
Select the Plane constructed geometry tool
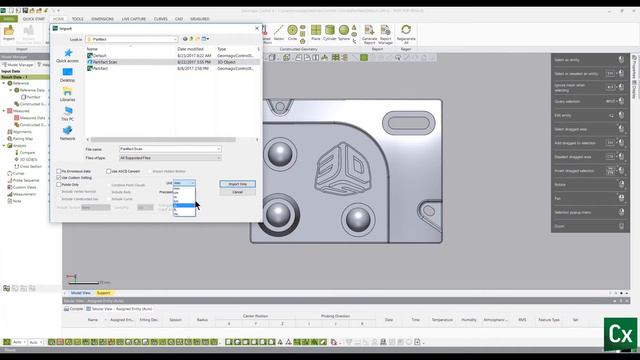(316, 33)
